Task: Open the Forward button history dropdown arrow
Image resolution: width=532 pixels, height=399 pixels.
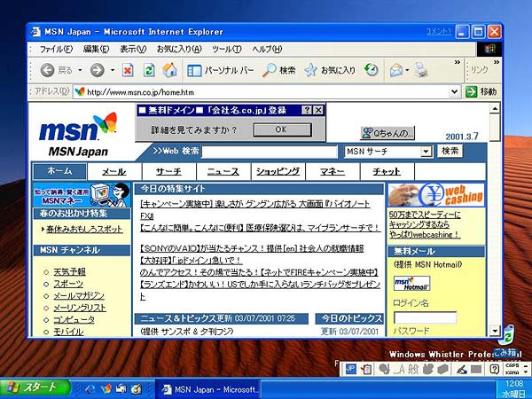Action: pyautogui.click(x=113, y=70)
